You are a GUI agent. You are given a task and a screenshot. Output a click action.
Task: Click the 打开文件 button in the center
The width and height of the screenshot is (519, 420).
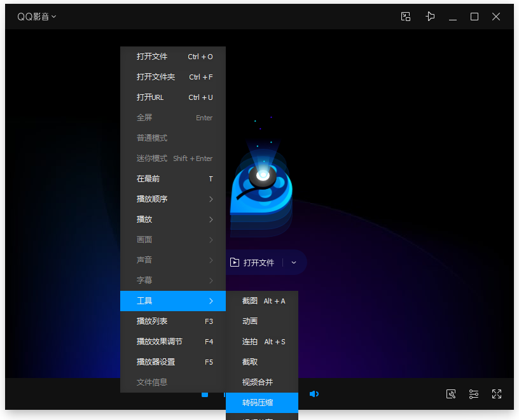pyautogui.click(x=258, y=262)
